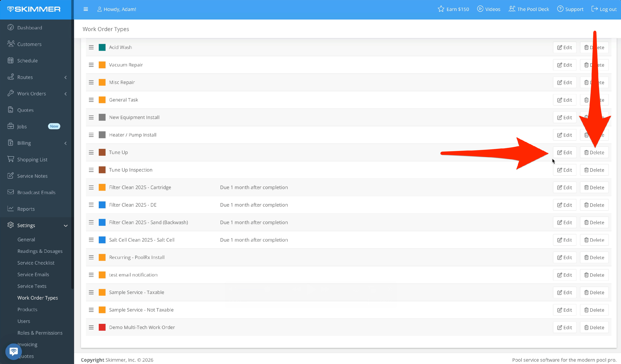
Task: Click the Shopping List cart icon
Action: point(10,159)
